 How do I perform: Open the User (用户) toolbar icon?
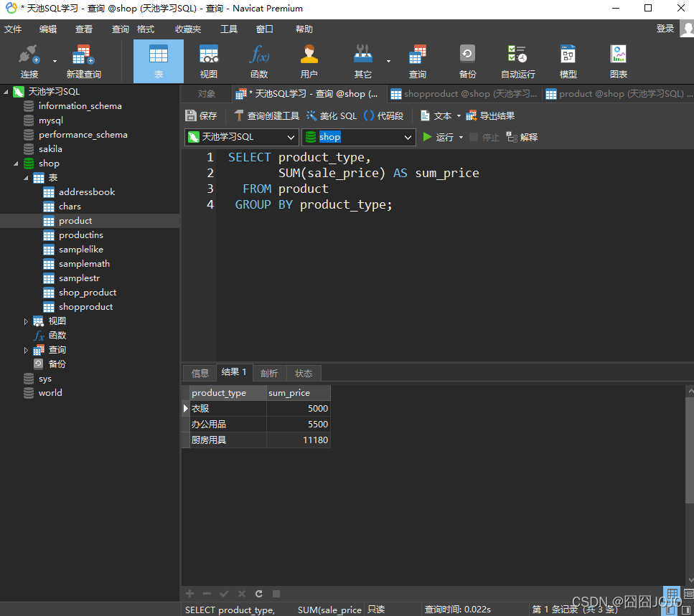pyautogui.click(x=309, y=61)
